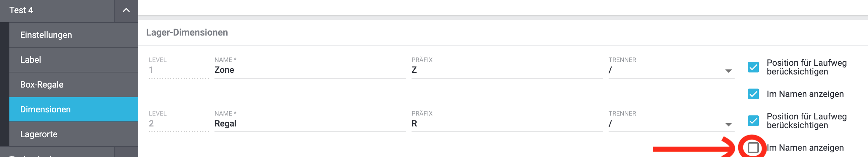Select the Dimensionen sidebar item
Screen dimensions: 868x157
pyautogui.click(x=73, y=109)
